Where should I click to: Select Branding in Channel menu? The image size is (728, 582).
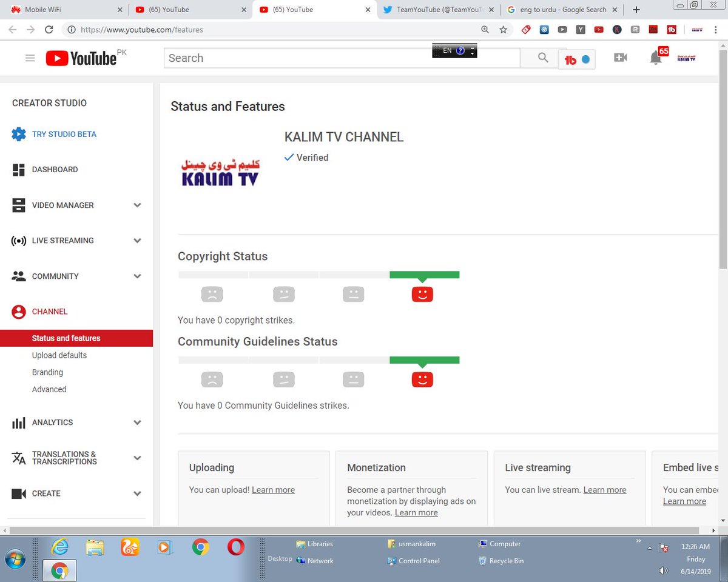pos(47,372)
